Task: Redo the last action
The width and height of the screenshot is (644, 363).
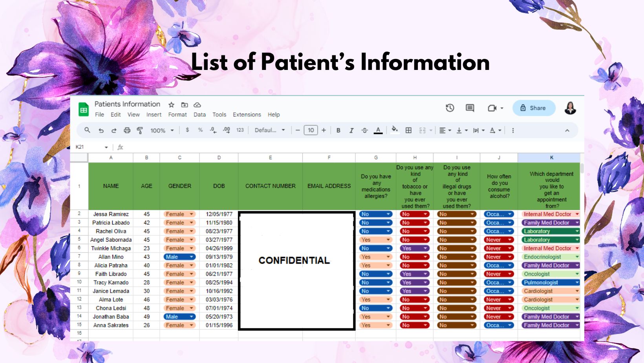Action: point(114,130)
